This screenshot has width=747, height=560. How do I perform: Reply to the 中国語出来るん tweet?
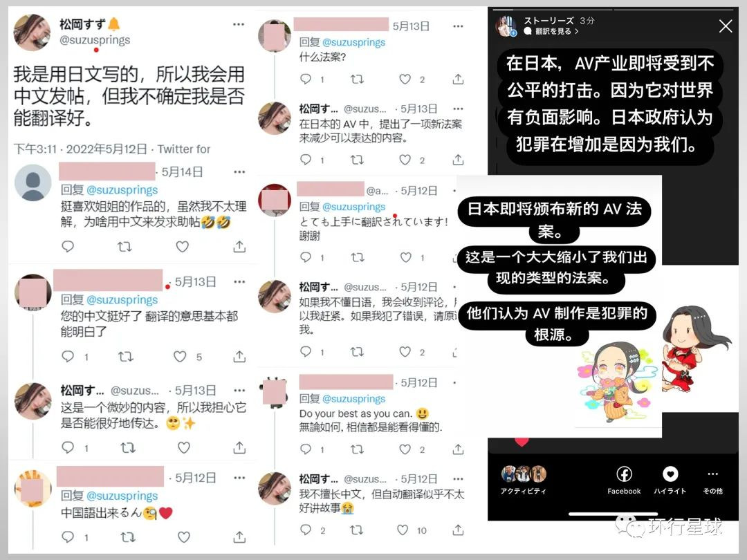[68, 537]
